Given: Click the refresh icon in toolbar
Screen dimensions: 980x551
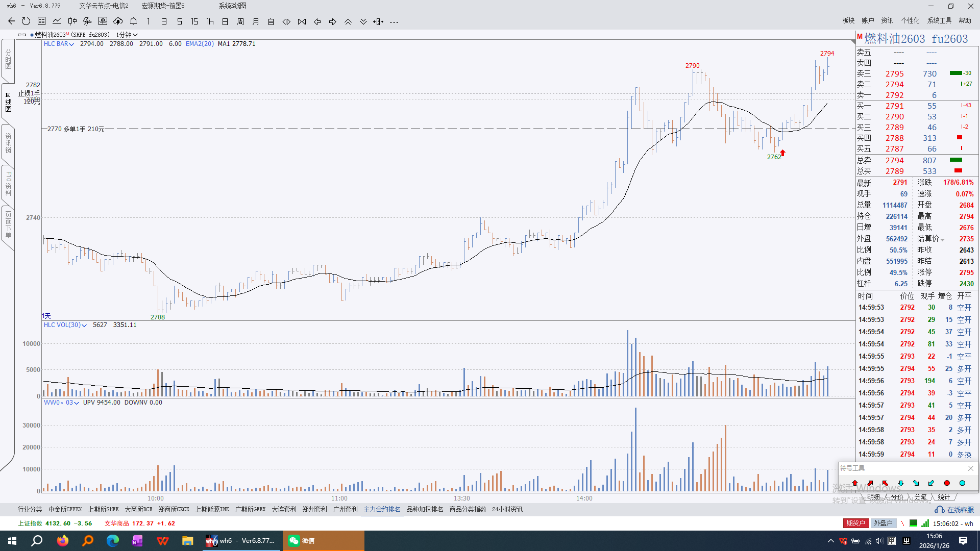Looking at the screenshot, I should point(26,21).
